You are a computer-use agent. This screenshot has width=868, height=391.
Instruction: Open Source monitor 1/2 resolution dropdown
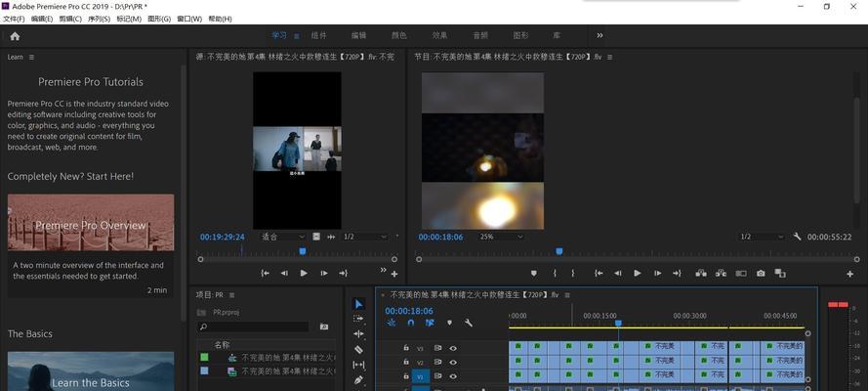pos(365,237)
